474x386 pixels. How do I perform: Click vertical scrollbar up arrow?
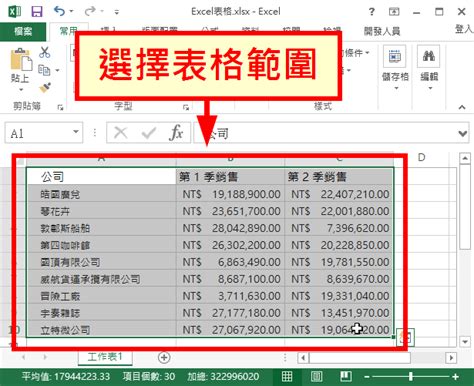pyautogui.click(x=465, y=158)
